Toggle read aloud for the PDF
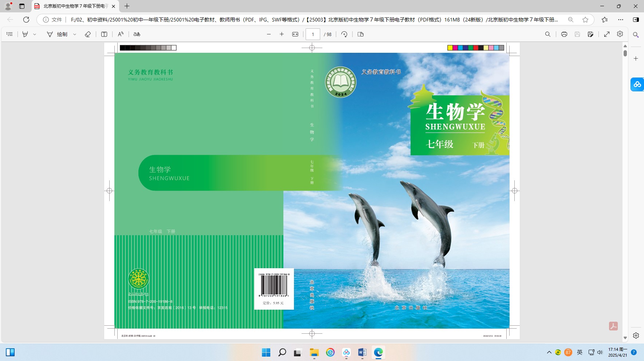Screen dimensions: 644x361 point(121,34)
